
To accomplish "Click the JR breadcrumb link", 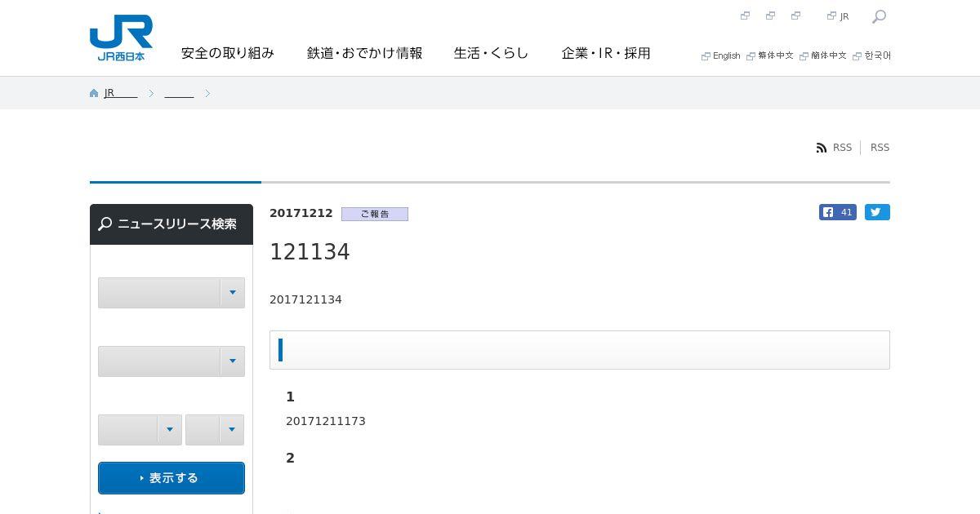I will [x=121, y=93].
